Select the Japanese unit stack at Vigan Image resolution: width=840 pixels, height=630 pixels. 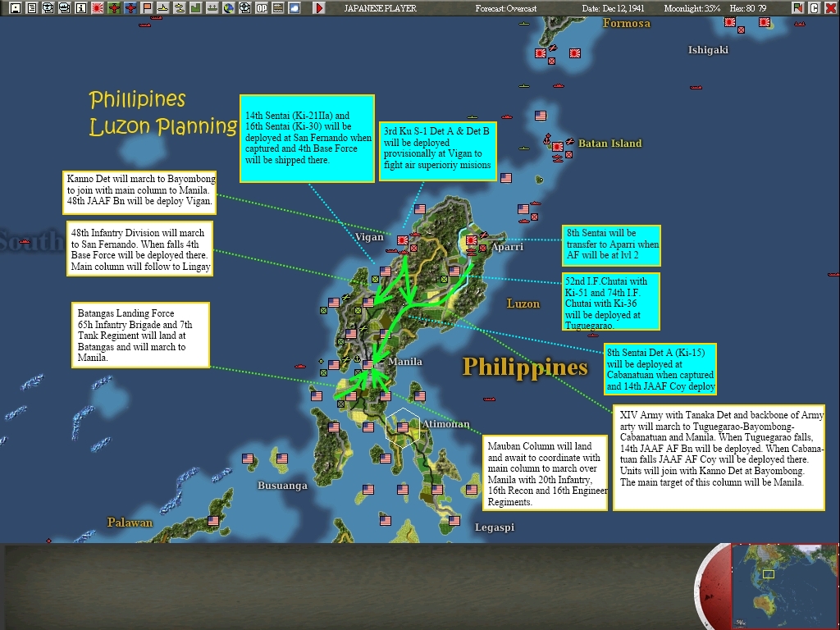point(401,241)
